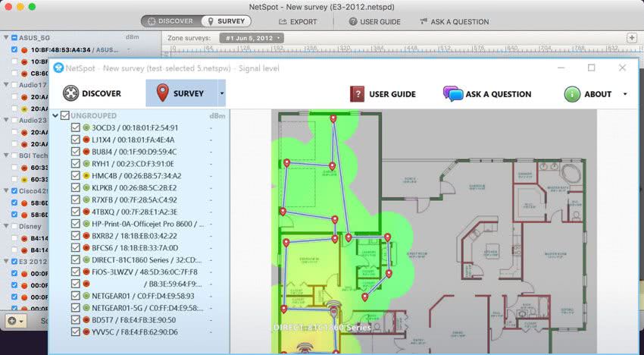The image size is (644, 355).
Task: Click the Discover crosshair icon in front window
Action: coord(70,93)
